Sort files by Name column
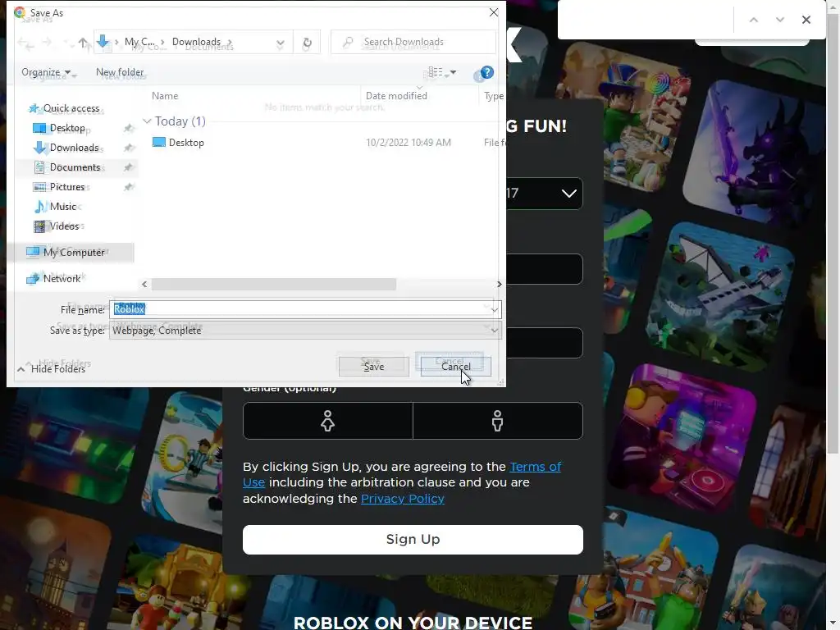The width and height of the screenshot is (840, 630). coord(164,96)
